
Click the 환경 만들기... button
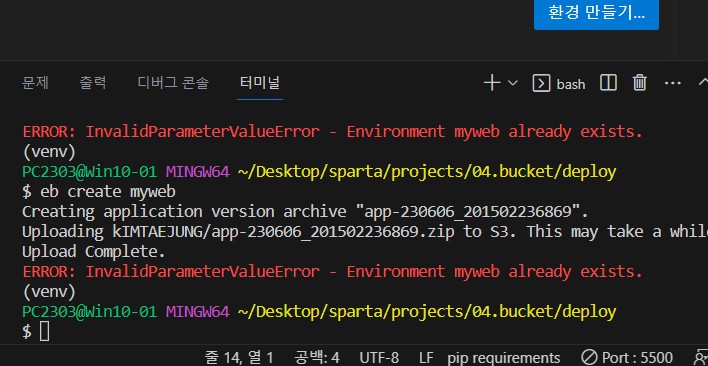point(596,13)
